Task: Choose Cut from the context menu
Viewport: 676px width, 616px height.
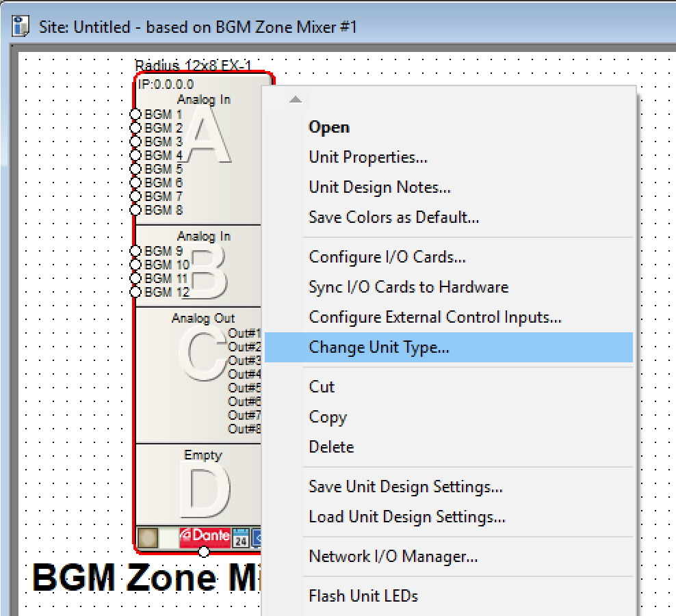Action: coord(449,387)
